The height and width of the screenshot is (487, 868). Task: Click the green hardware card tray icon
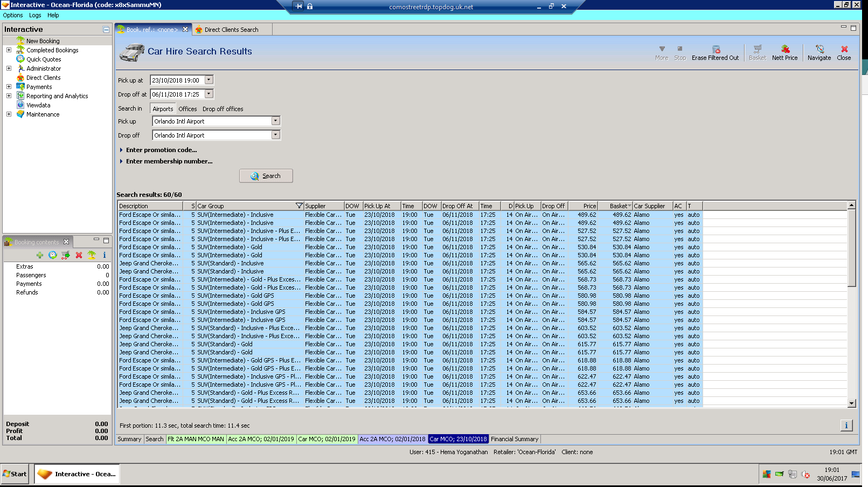pyautogui.click(x=779, y=475)
